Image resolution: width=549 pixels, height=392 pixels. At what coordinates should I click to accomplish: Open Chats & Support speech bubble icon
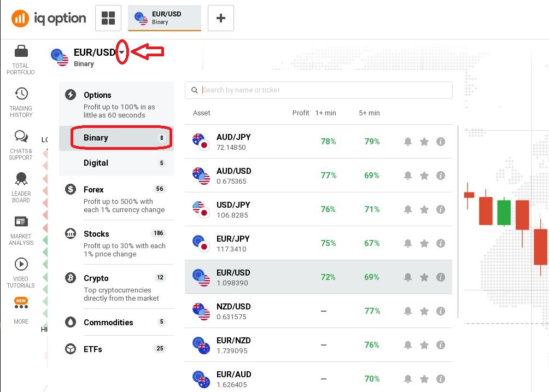[x=21, y=136]
